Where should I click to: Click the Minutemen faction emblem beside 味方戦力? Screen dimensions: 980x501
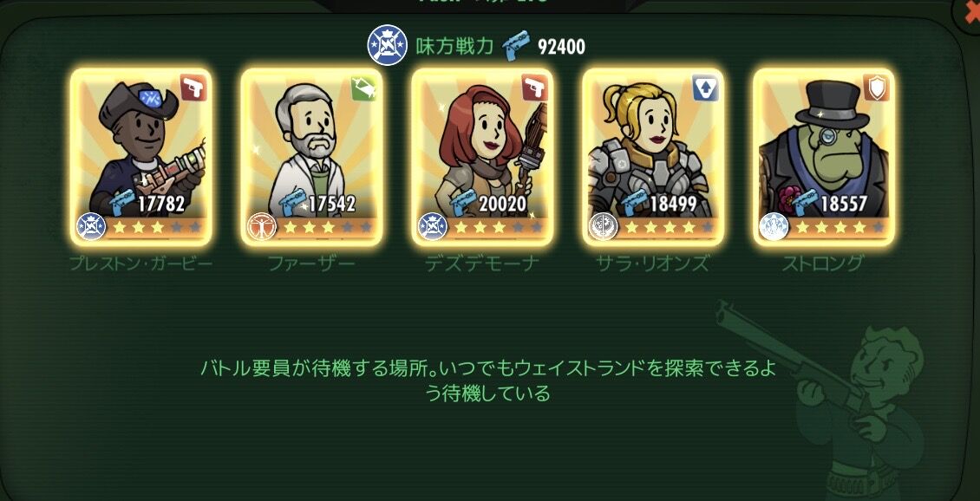pyautogui.click(x=387, y=45)
